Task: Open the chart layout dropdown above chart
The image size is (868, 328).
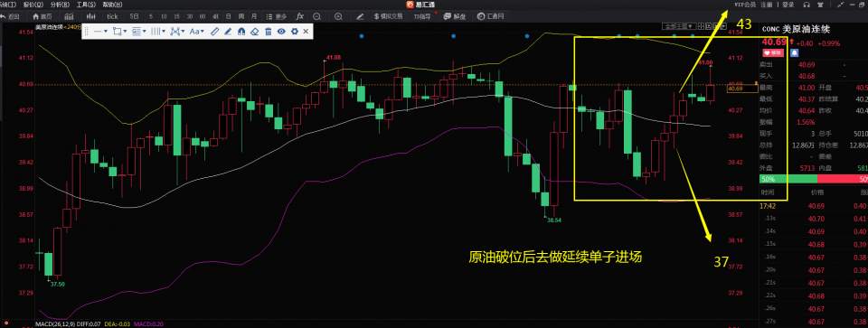Action: [x=679, y=25]
